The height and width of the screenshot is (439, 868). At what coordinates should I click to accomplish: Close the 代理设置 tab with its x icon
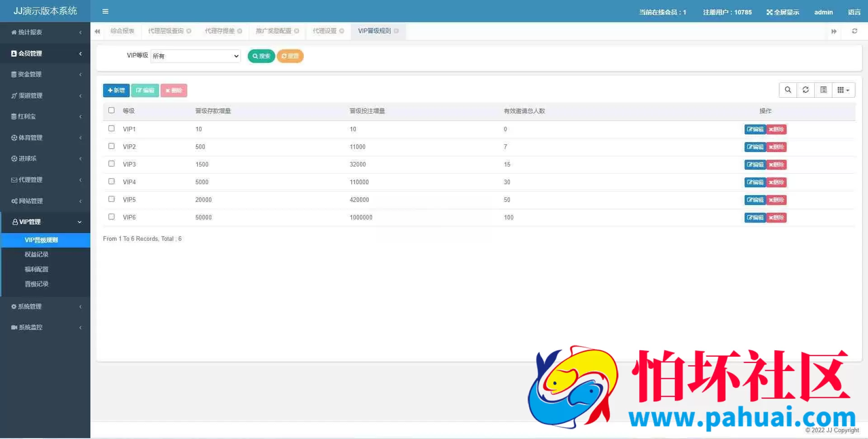coord(342,31)
